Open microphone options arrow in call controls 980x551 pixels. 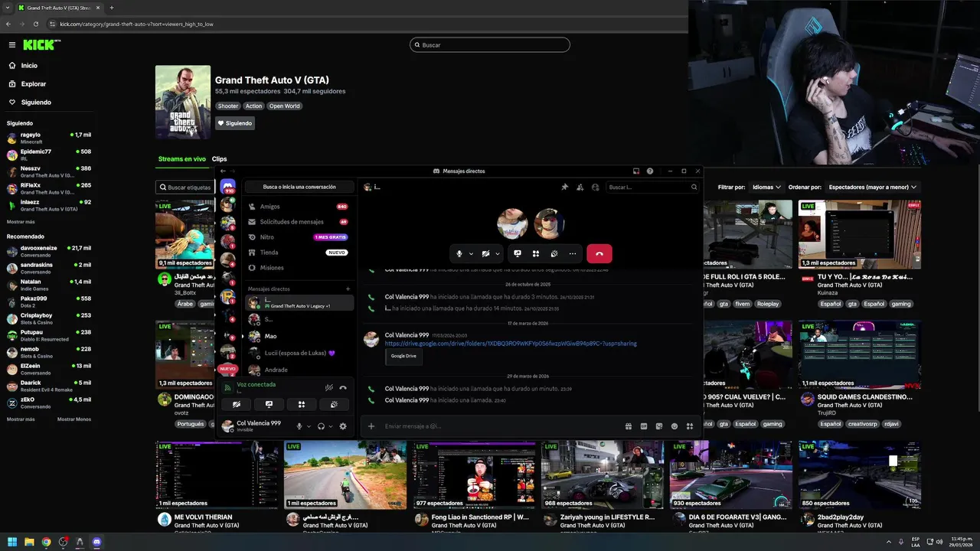point(471,253)
